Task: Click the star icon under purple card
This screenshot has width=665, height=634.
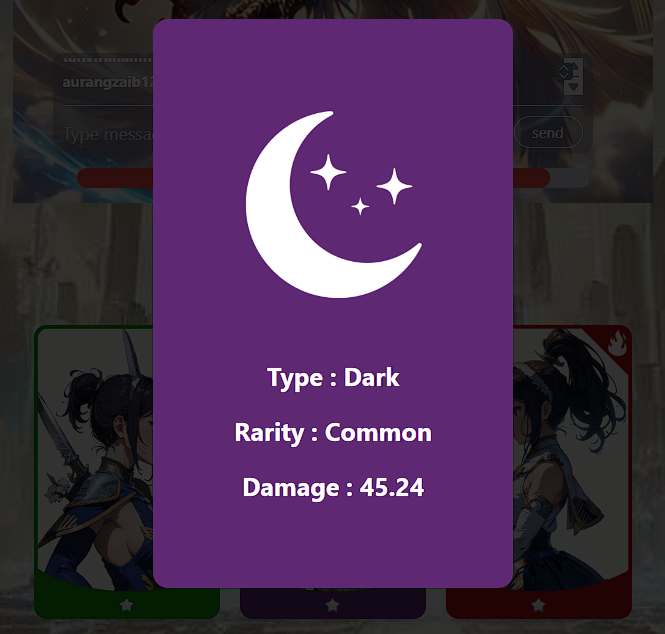Action: point(332,605)
